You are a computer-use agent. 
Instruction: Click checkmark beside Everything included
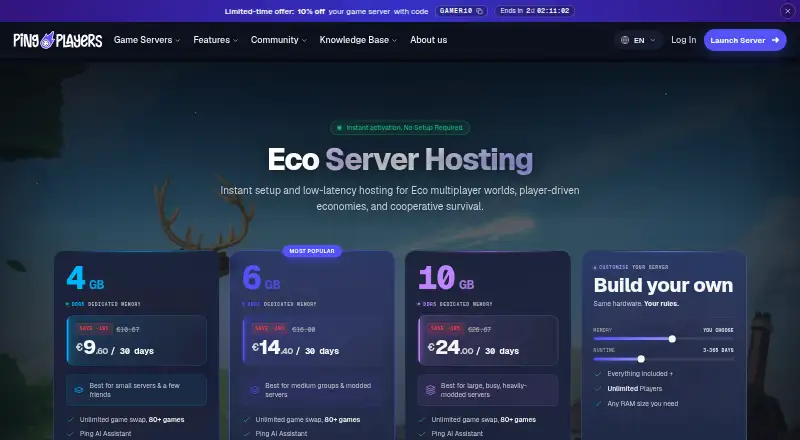click(x=598, y=374)
